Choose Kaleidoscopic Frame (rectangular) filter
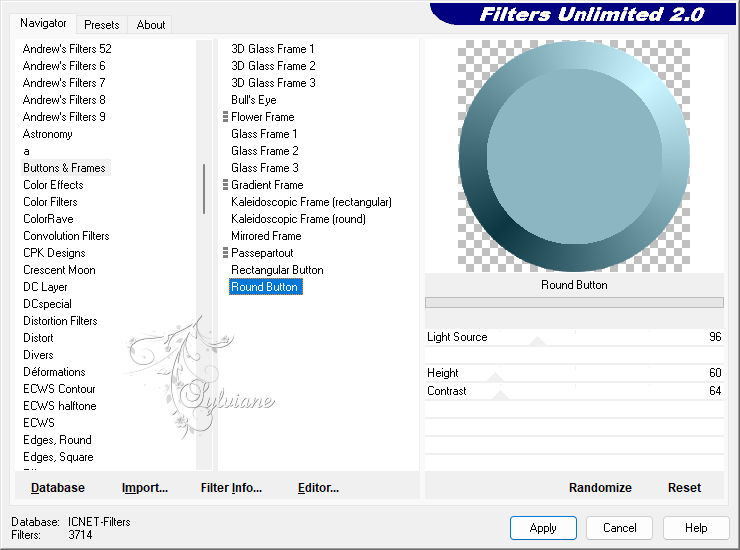The image size is (740, 550). [311, 202]
